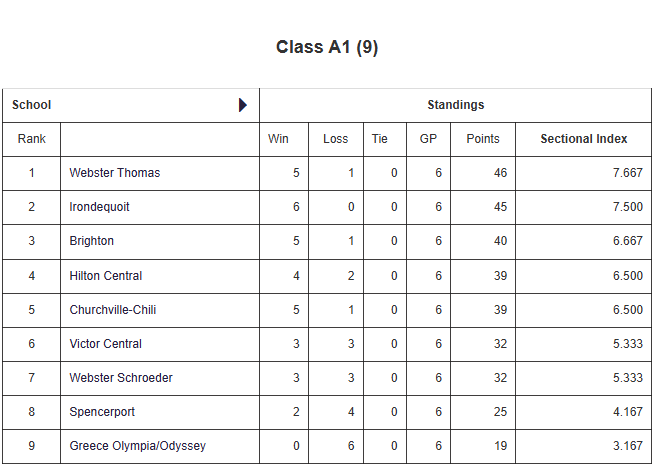Sort by the Win column header

[x=278, y=139]
